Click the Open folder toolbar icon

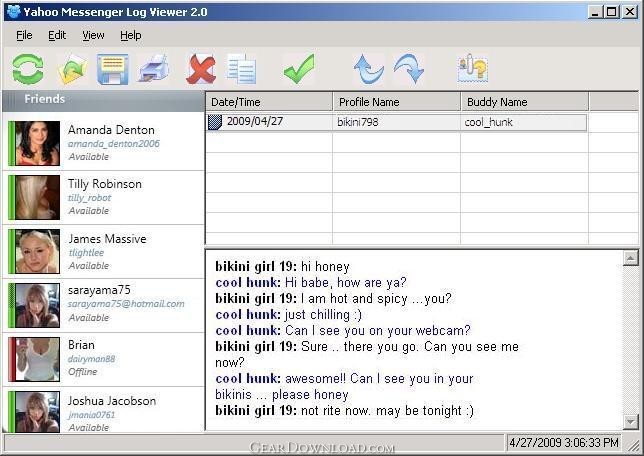tap(72, 69)
